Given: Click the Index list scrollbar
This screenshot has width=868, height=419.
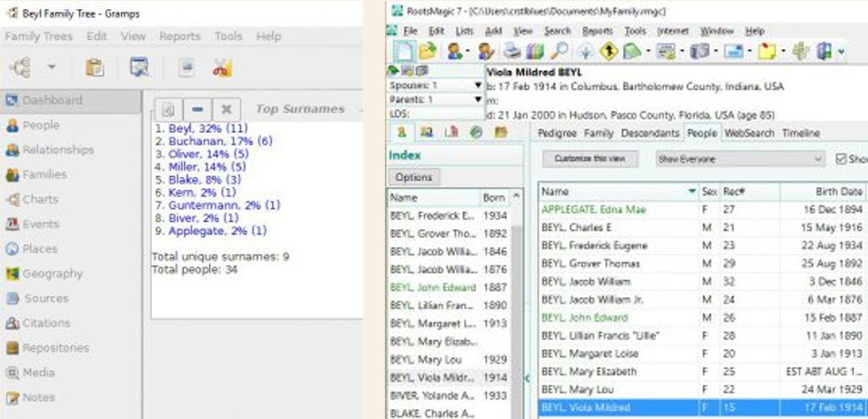Looking at the screenshot, I should [x=516, y=310].
